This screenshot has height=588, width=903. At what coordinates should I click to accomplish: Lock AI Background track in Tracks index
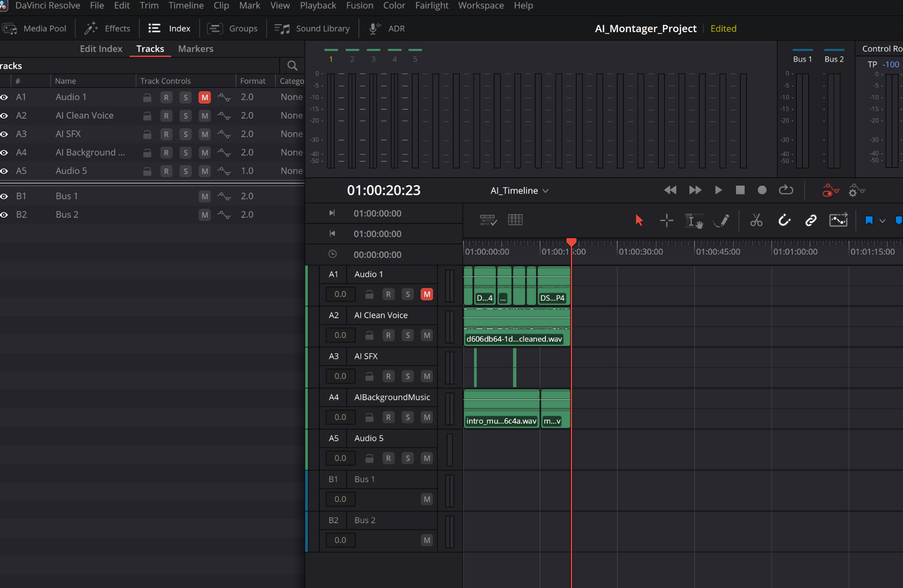(x=147, y=153)
